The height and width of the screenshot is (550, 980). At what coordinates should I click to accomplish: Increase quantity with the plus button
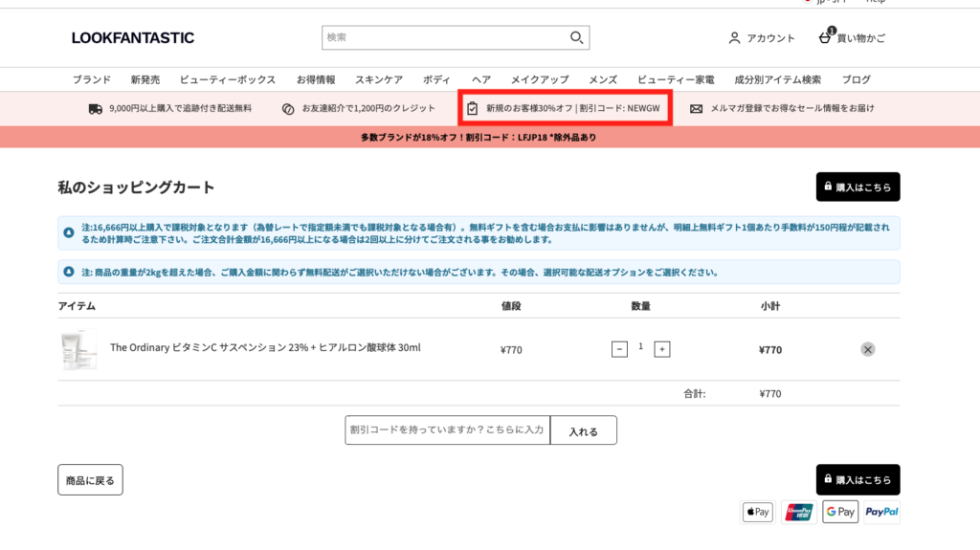[662, 349]
